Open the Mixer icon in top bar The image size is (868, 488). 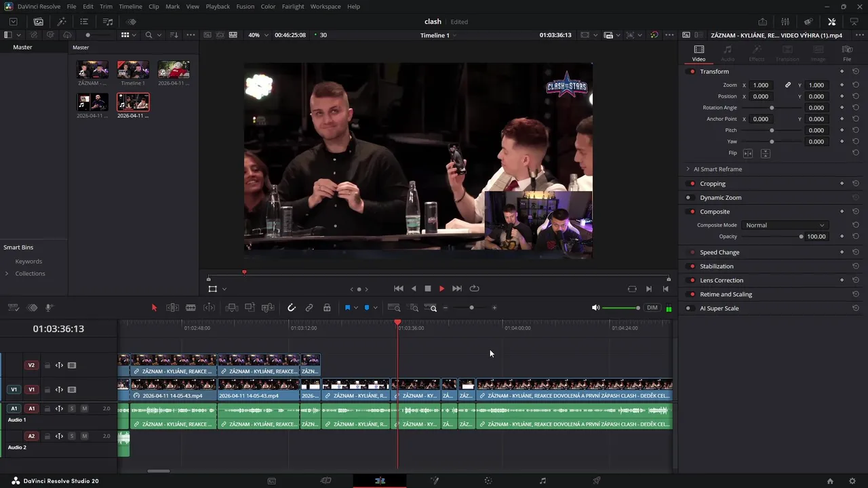[x=785, y=22]
